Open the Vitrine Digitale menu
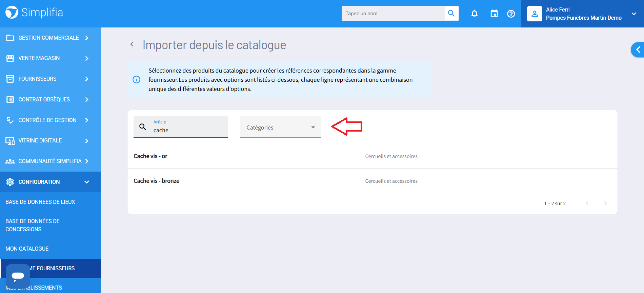 [x=50, y=140]
